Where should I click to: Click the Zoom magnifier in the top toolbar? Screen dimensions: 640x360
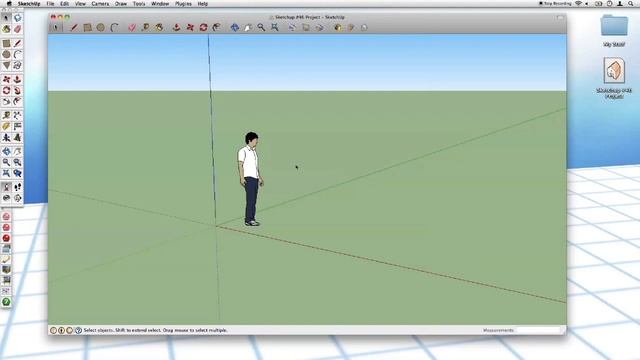tap(261, 27)
